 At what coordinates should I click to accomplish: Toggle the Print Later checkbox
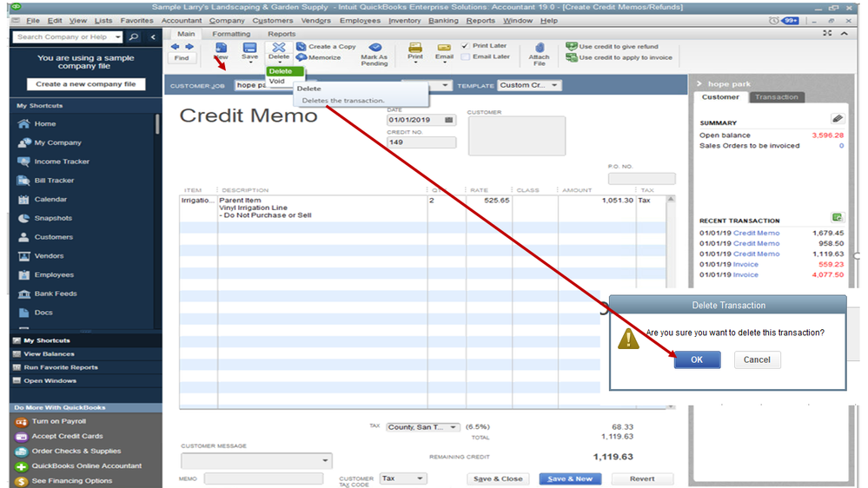(465, 46)
